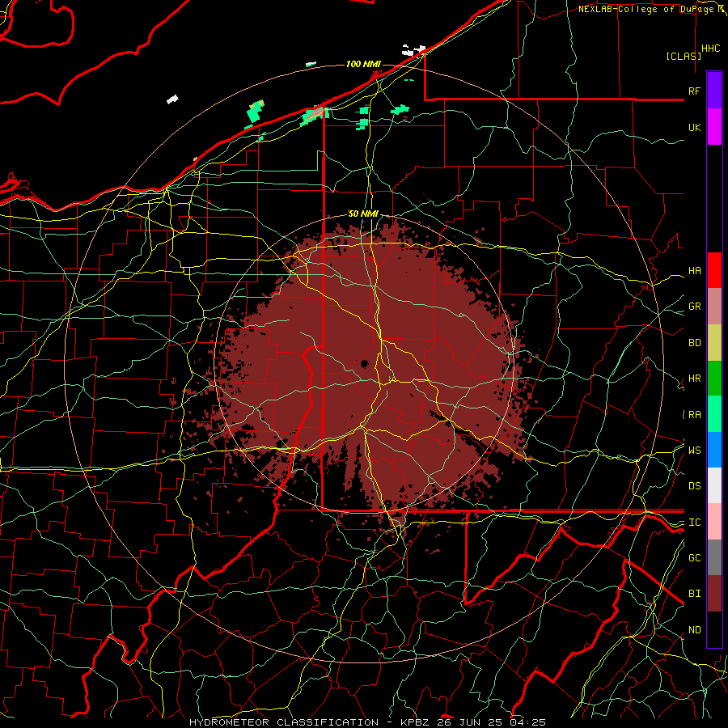Click the HR legend label

(694, 379)
